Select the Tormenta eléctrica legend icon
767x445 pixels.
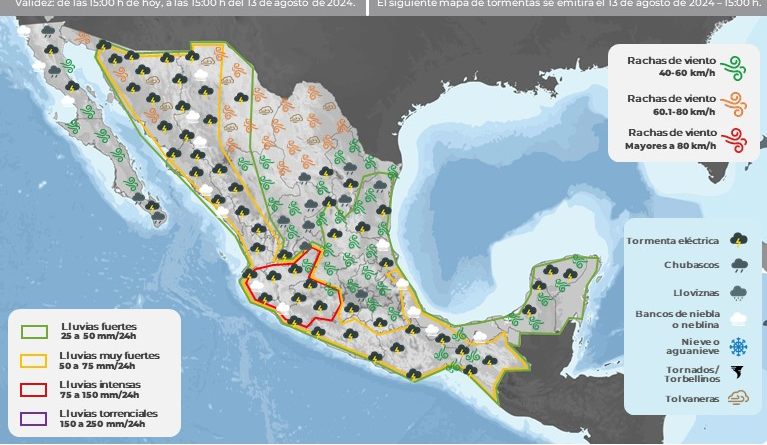tap(737, 240)
